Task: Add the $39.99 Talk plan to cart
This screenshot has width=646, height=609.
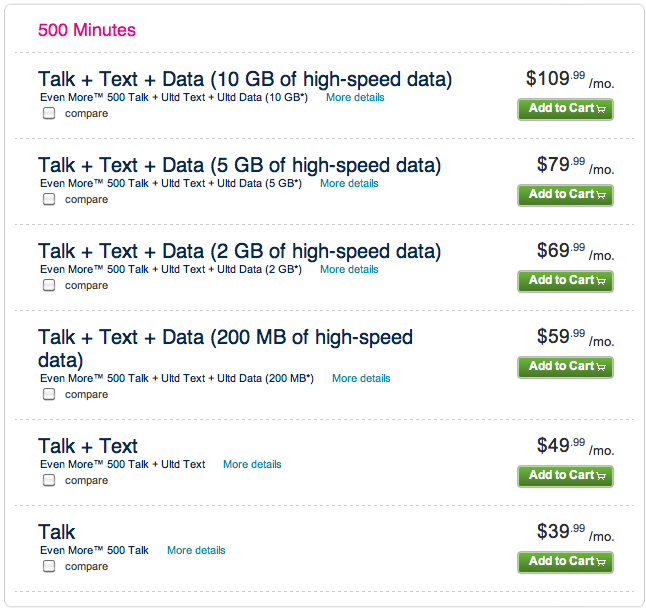Action: coord(565,562)
